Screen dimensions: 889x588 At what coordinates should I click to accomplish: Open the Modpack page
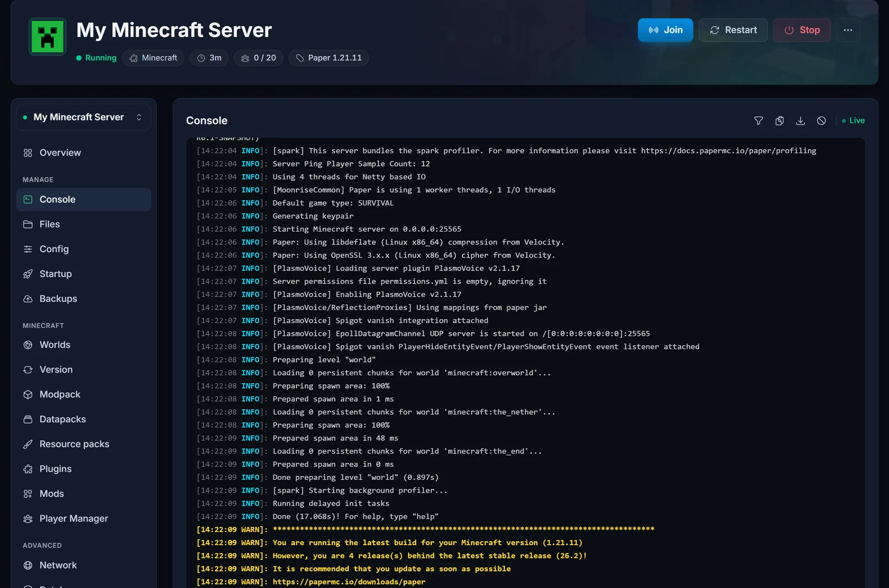83,394
